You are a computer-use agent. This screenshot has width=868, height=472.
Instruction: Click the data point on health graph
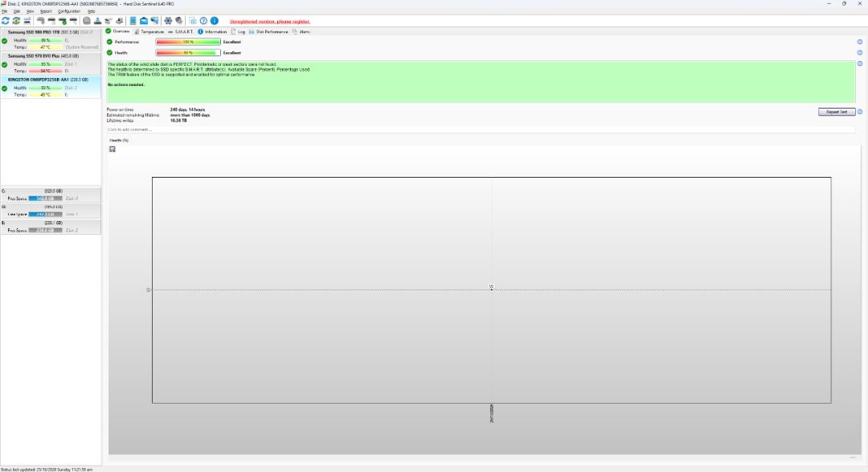[x=492, y=289]
